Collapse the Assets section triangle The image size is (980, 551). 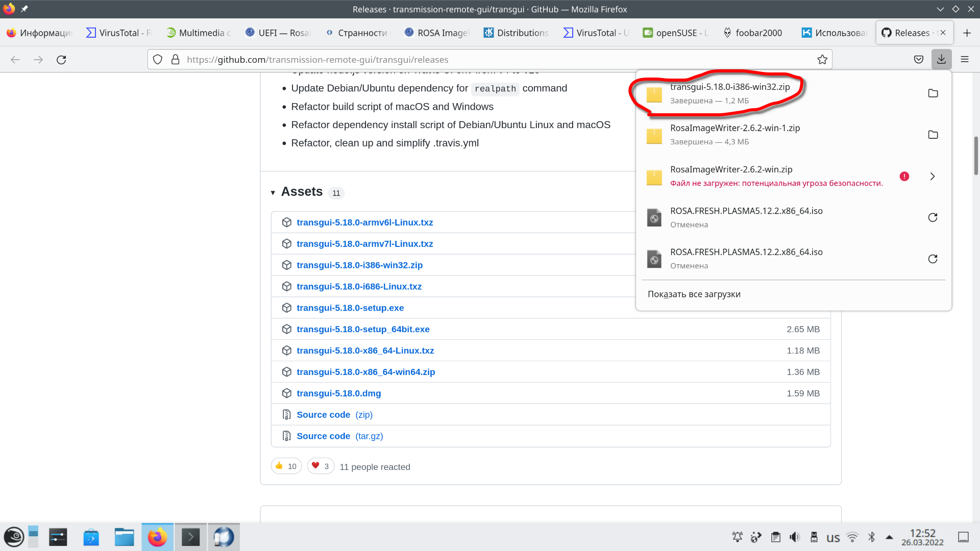273,193
